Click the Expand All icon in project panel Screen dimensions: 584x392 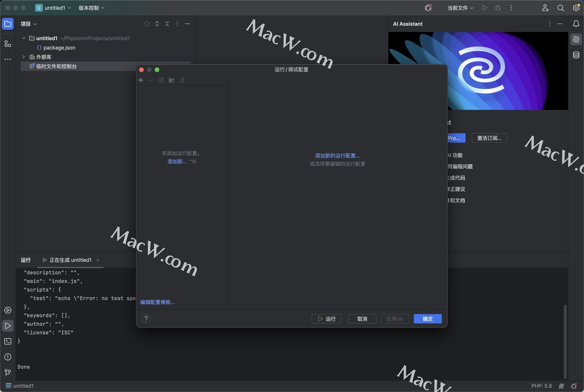pyautogui.click(x=157, y=24)
